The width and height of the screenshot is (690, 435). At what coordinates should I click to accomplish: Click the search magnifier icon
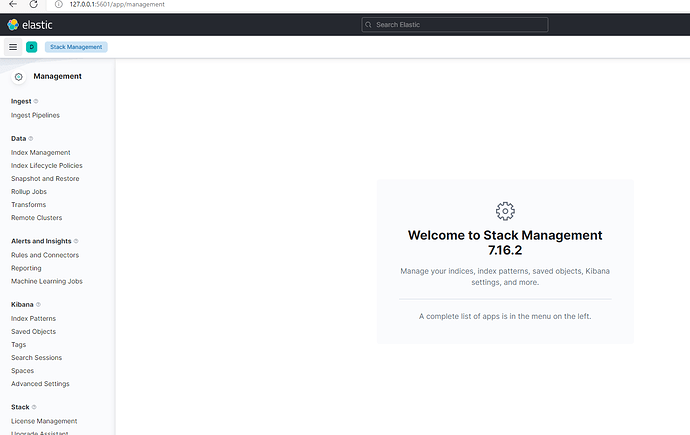tap(368, 25)
